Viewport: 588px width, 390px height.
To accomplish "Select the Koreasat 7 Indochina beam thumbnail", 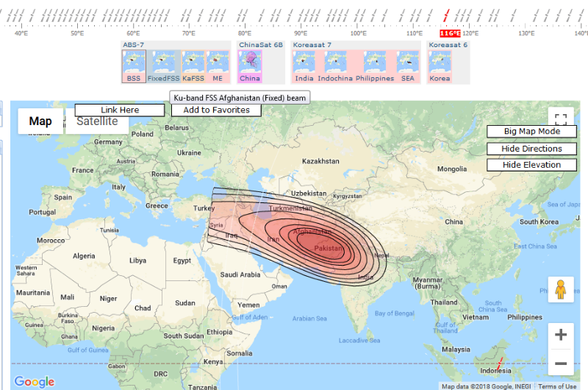I will tap(335, 66).
